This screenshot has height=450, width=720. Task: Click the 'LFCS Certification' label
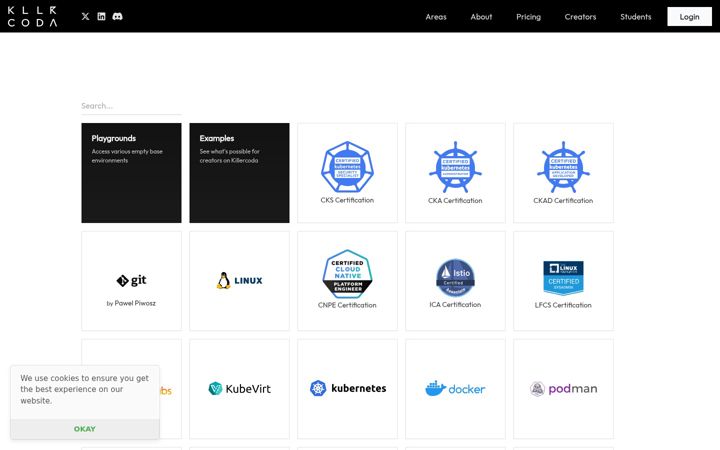pyautogui.click(x=563, y=305)
